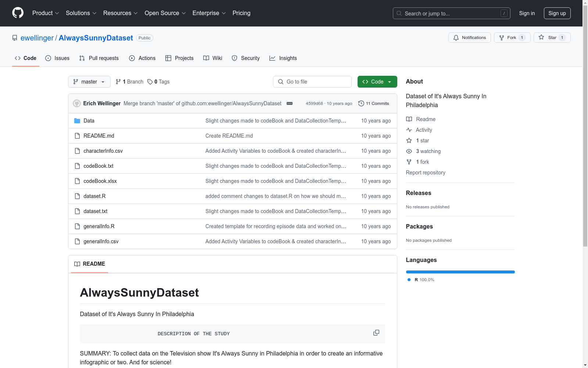
Task: Click the file icon next to characterInfo.csv
Action: [x=77, y=151]
